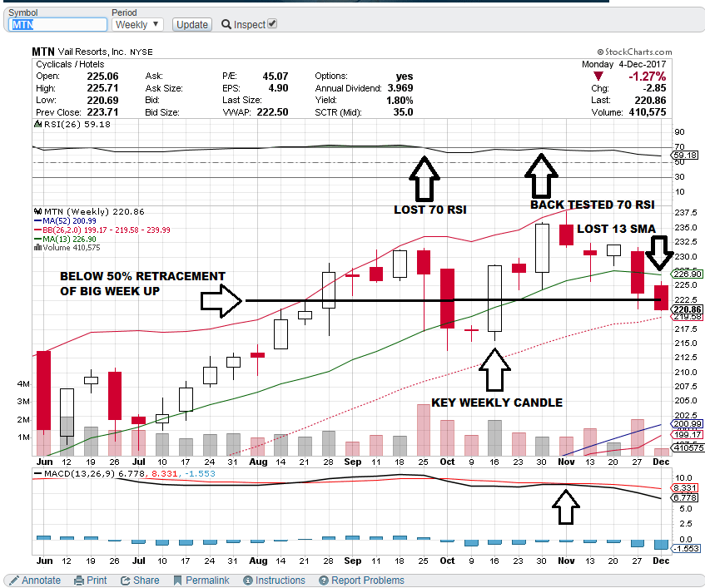Open the Period dropdown set to Weekly
The height and width of the screenshot is (588, 705).
tap(137, 25)
